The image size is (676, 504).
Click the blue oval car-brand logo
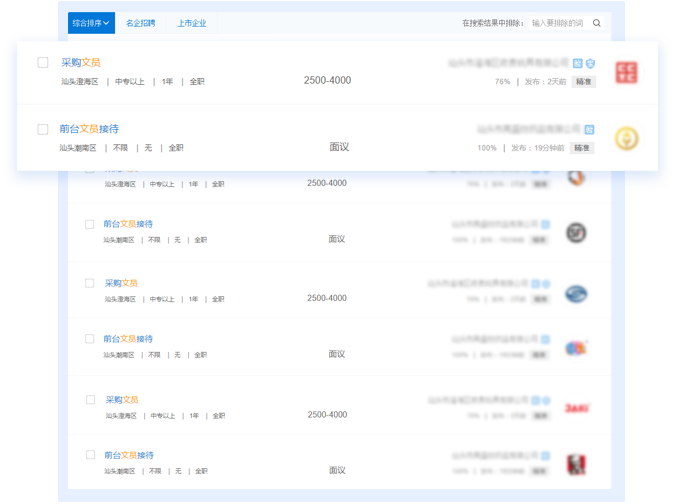click(x=576, y=293)
